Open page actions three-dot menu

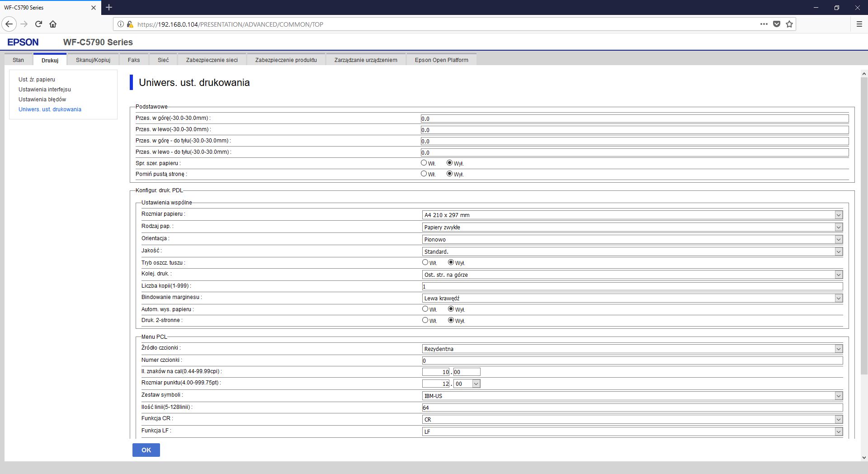click(764, 24)
